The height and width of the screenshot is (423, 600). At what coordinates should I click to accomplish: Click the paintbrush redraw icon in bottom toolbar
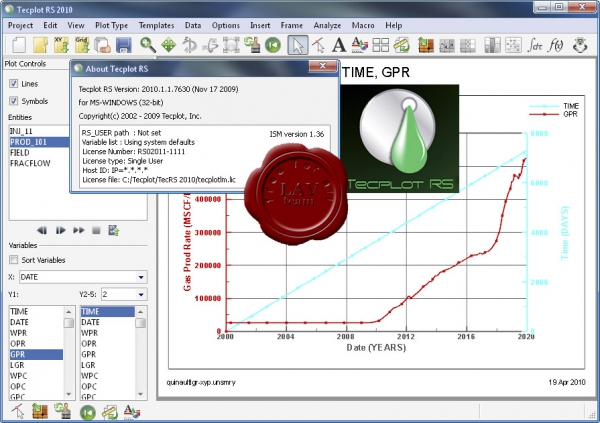click(x=63, y=411)
